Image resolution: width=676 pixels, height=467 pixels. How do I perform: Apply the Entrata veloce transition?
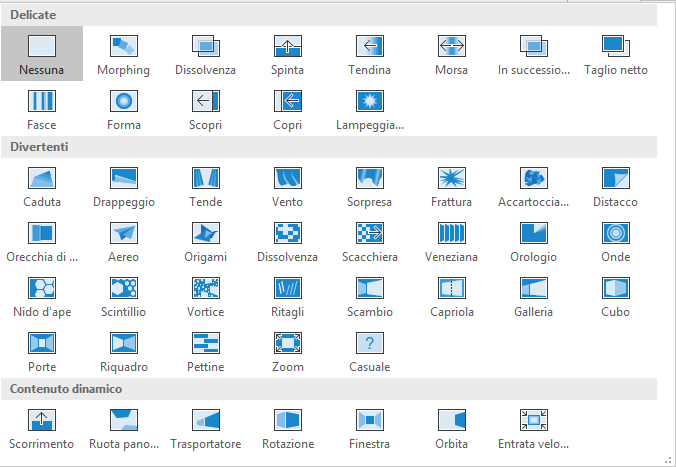pyautogui.click(x=534, y=428)
